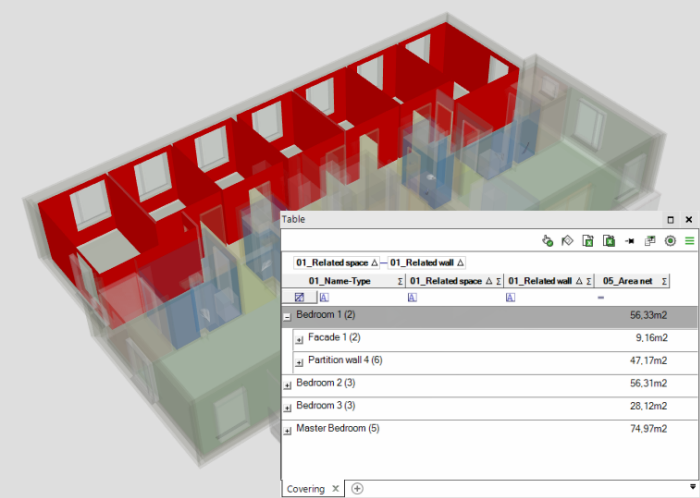Collapse the Bedroom 1 (2) group

tap(287, 317)
